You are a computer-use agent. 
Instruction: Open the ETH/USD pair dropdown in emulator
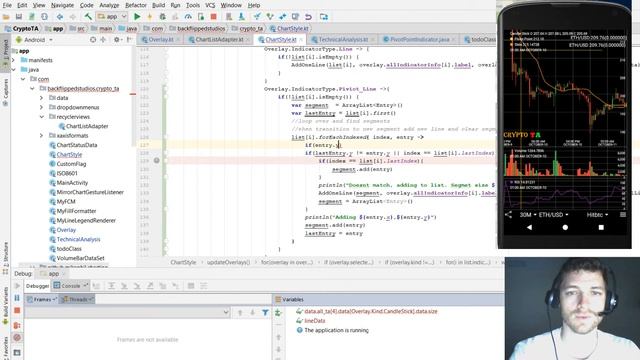553,215
